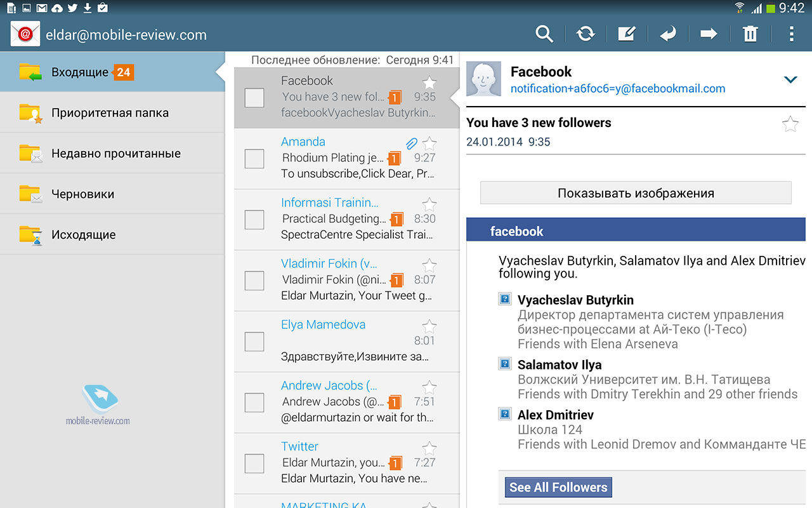Select the Twitter email checkbox

click(254, 464)
